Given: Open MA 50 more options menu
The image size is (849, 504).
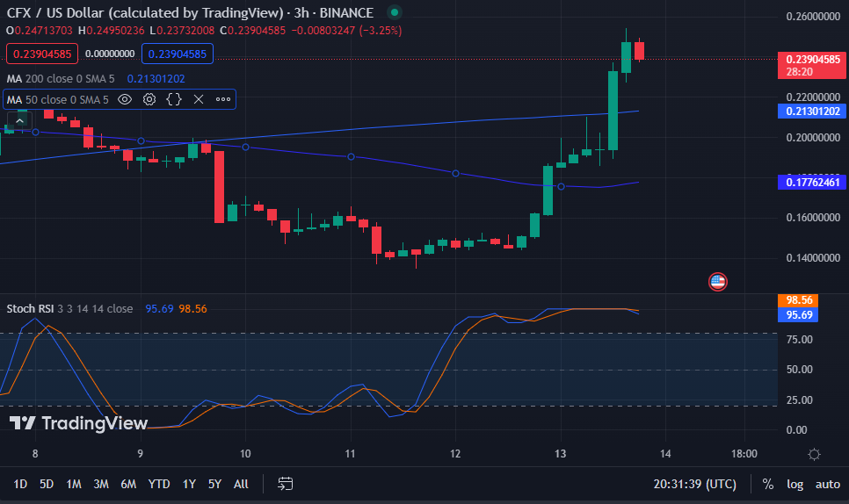Looking at the screenshot, I should coord(223,99).
